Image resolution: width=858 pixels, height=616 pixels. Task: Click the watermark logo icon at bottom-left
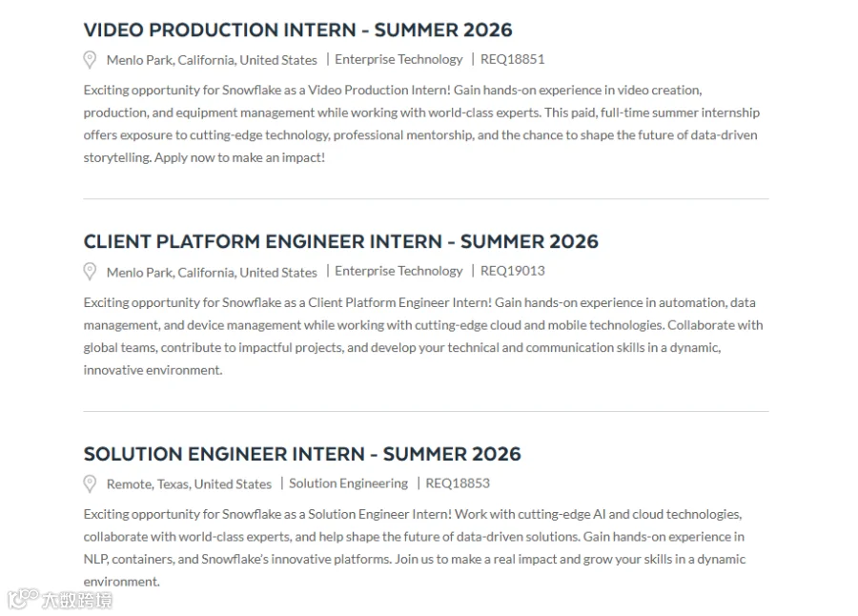23,599
